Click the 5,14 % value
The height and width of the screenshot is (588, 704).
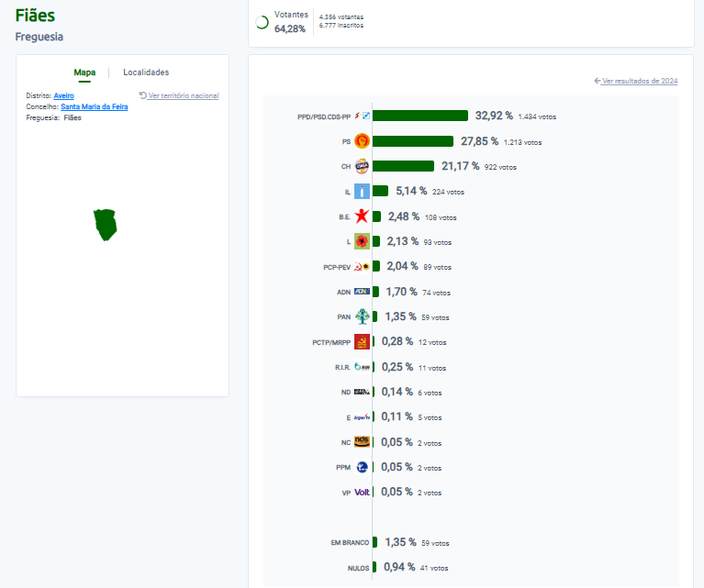(x=411, y=191)
